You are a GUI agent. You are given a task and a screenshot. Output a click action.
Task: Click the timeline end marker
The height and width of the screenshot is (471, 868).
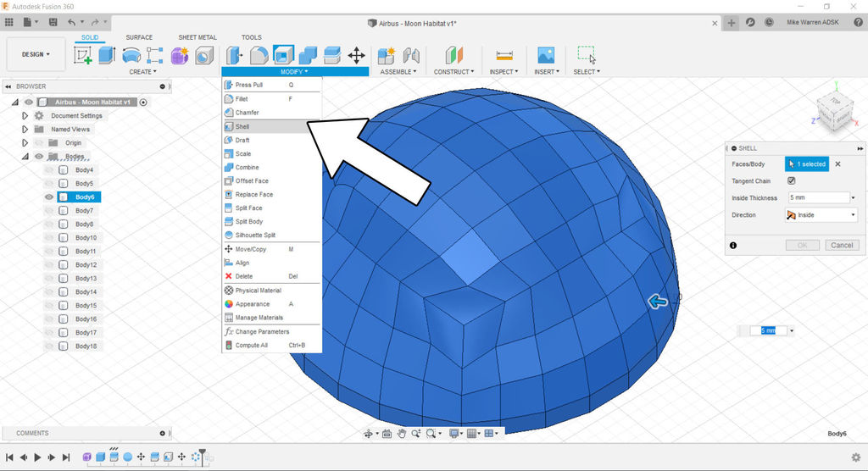click(203, 456)
